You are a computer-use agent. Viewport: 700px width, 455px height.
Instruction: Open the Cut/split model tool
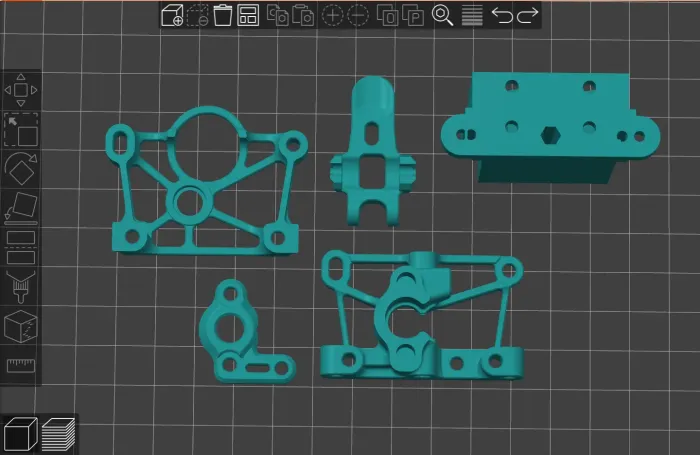[21, 246]
